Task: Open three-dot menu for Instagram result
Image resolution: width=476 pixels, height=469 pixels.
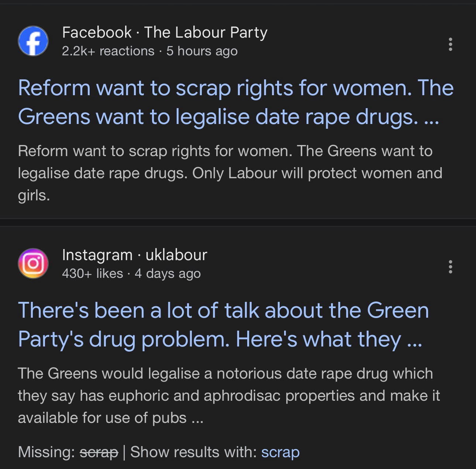Action: click(450, 266)
